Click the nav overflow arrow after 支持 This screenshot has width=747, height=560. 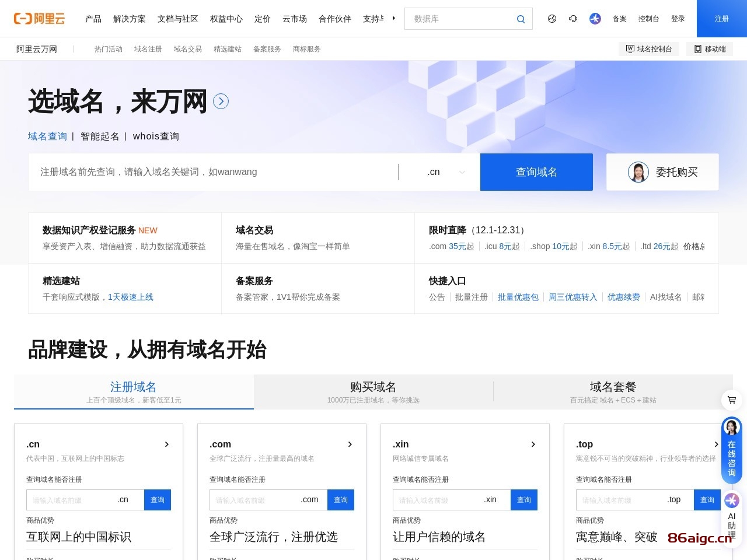(x=394, y=19)
